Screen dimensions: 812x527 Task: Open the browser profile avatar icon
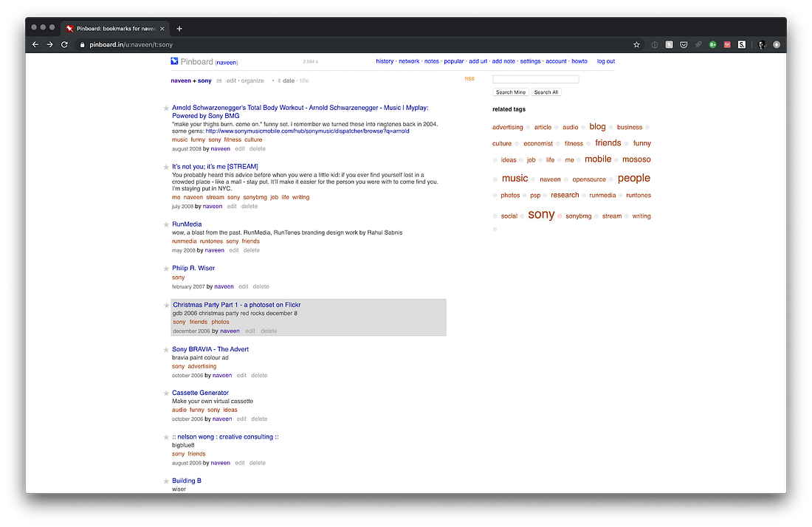tap(762, 44)
